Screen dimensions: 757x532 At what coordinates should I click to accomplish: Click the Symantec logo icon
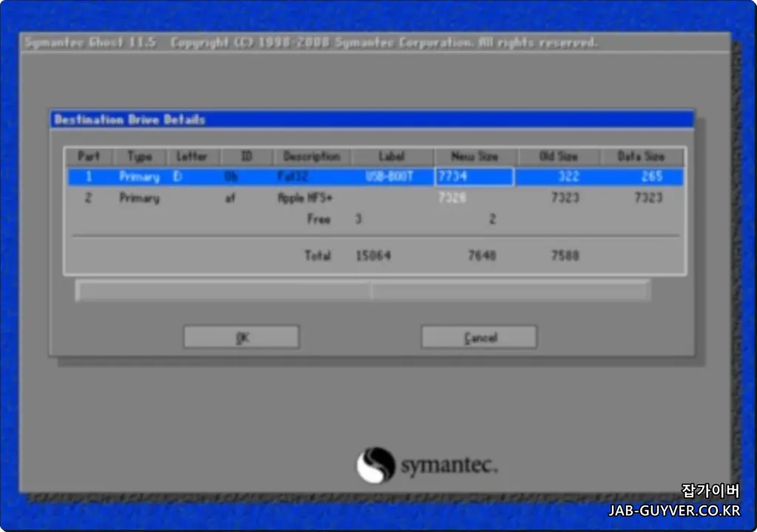376,465
